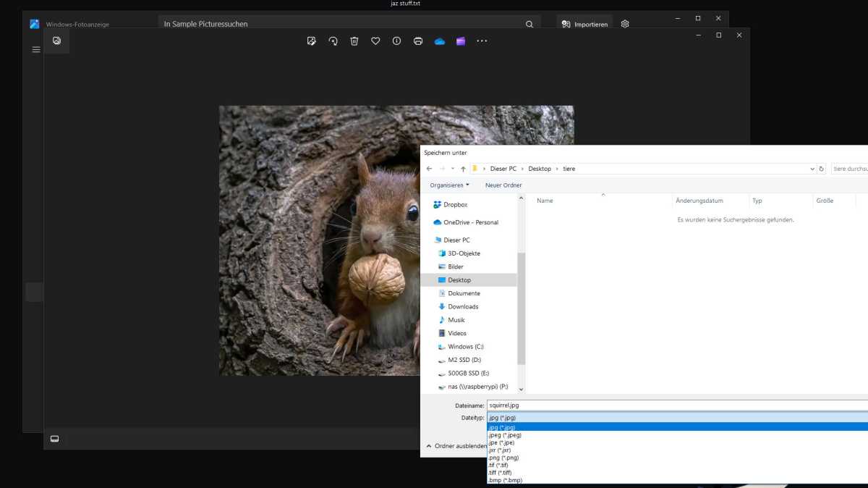Image resolution: width=868 pixels, height=488 pixels.
Task: Click the Windows-Fotoanzeige app icon
Action: [x=35, y=24]
